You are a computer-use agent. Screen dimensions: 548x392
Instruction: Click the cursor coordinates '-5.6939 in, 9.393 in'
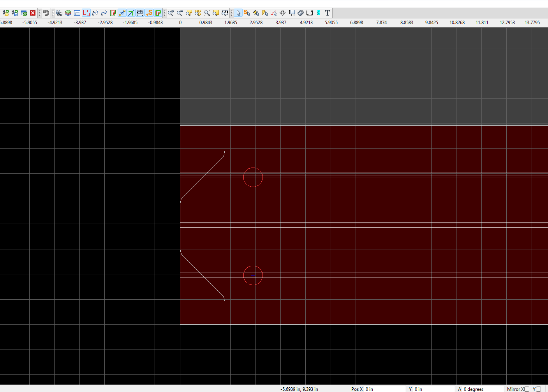tap(300, 389)
